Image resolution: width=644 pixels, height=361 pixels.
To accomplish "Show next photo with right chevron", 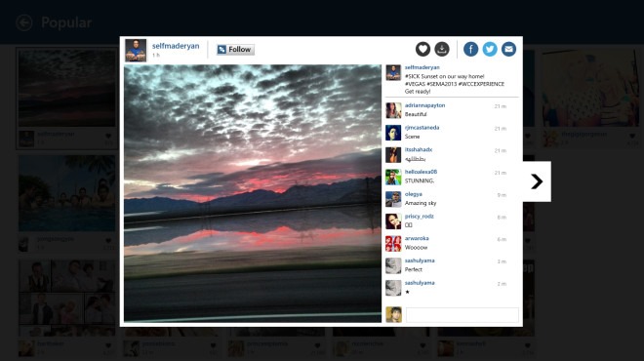I will pos(537,181).
